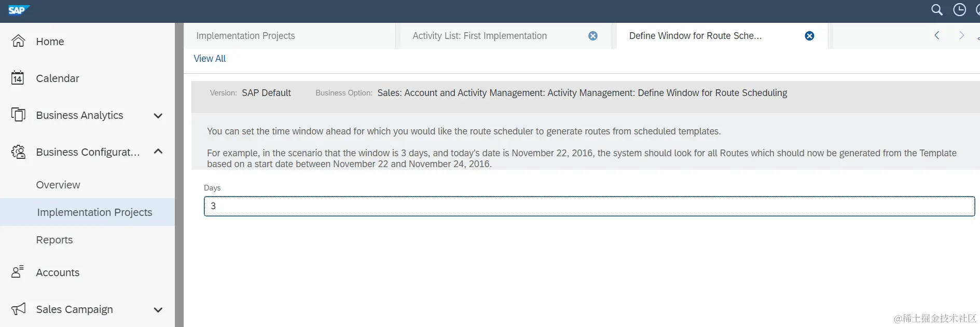Click the View All link
The height and width of the screenshot is (327, 980).
[210, 59]
